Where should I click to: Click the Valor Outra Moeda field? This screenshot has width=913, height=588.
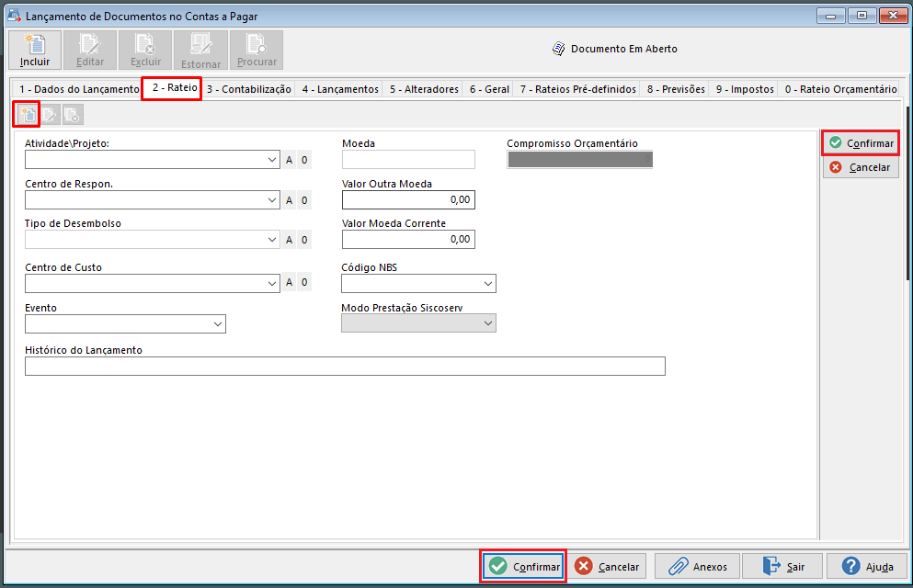tap(408, 199)
